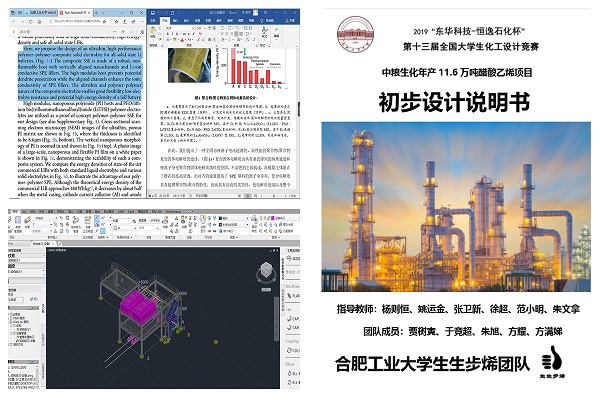Screen dimensions: 600x400
Task: Open the browser more options menu
Action: pyautogui.click(x=142, y=22)
